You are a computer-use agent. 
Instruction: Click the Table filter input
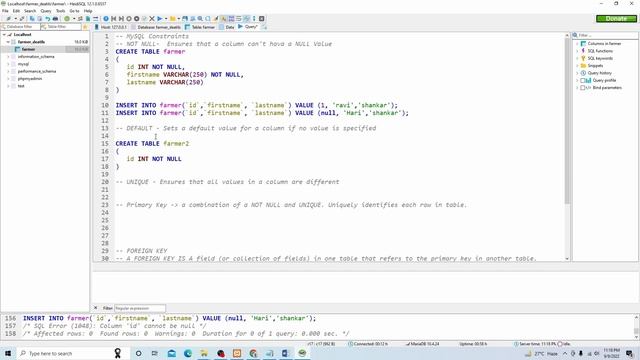[x=60, y=27]
